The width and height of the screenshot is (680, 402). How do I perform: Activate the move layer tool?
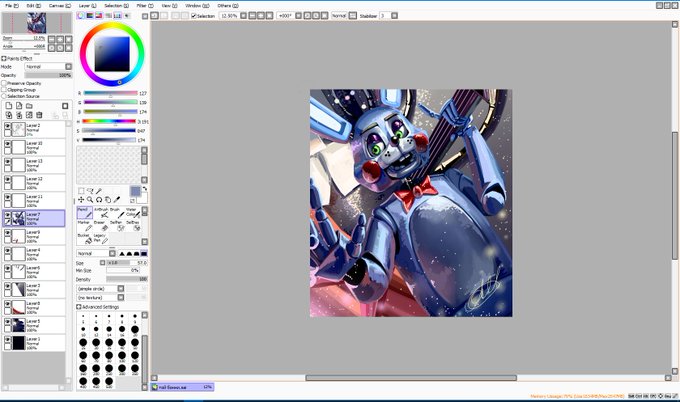(81, 199)
